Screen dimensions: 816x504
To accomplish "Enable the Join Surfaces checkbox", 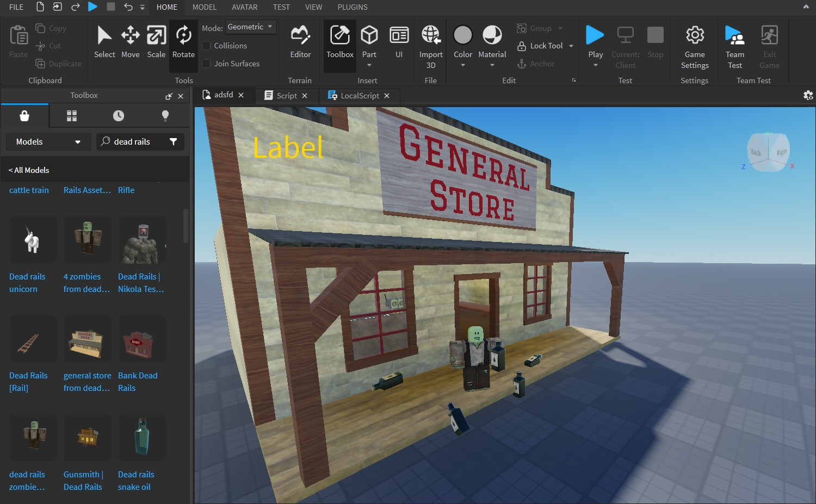I will point(207,64).
